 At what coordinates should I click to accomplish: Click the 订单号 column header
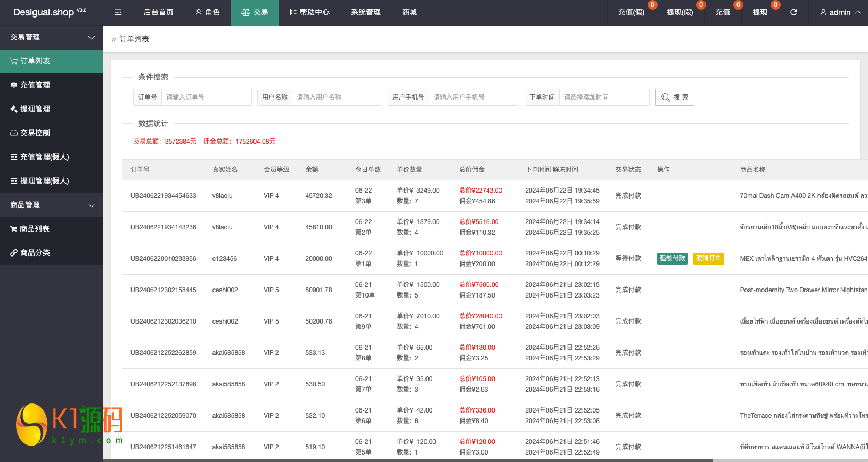click(x=140, y=170)
